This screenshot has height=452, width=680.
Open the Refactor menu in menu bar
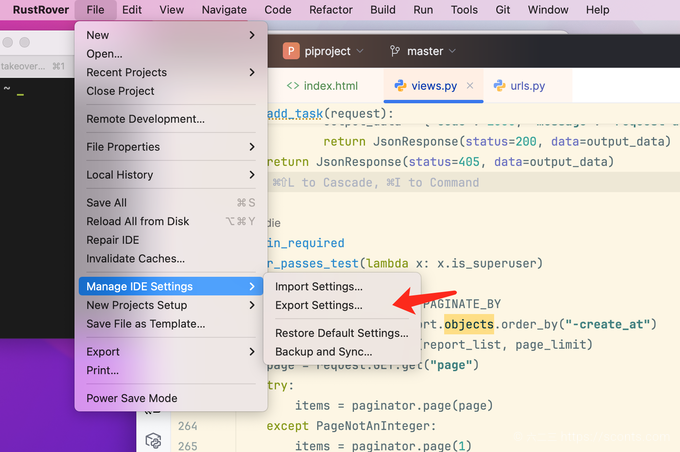(x=331, y=10)
